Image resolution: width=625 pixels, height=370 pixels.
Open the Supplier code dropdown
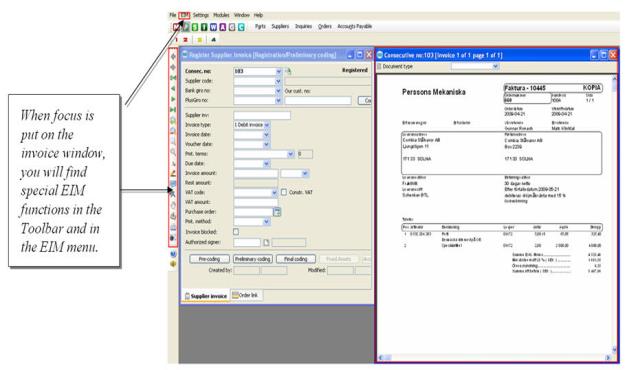278,81
